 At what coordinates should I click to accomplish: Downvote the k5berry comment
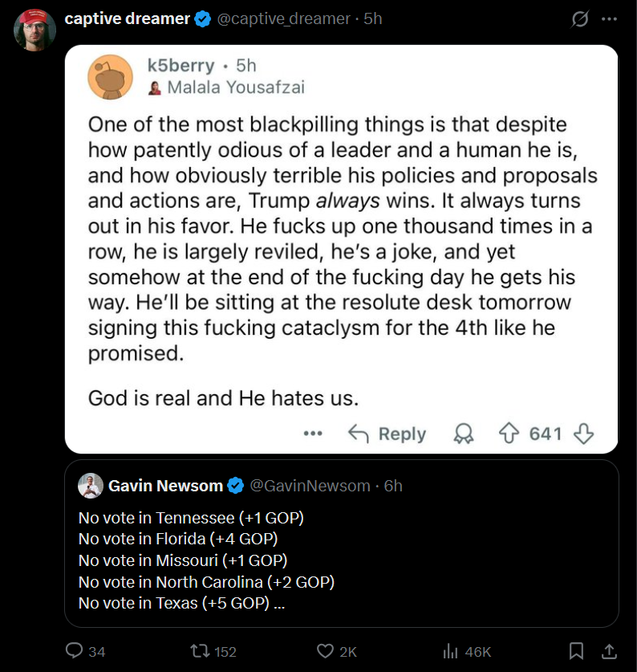click(583, 434)
